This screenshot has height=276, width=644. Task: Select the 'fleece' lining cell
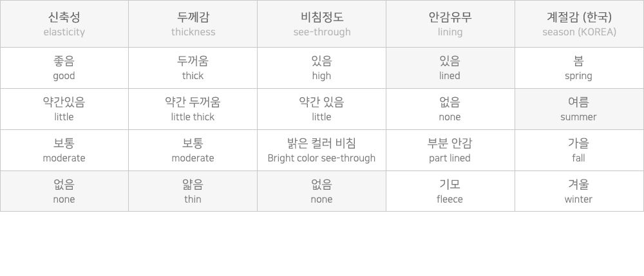click(450, 192)
